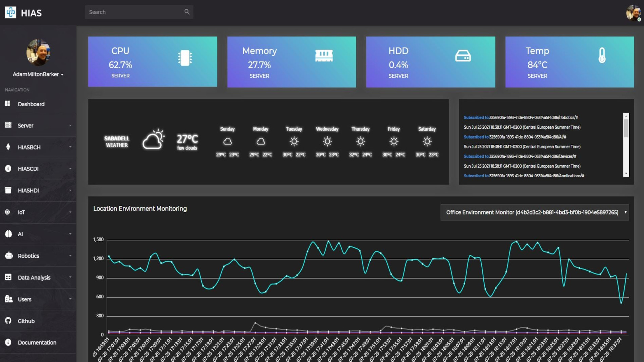Expand the IoT menu chevron
This screenshot has width=644, height=362.
(70, 212)
